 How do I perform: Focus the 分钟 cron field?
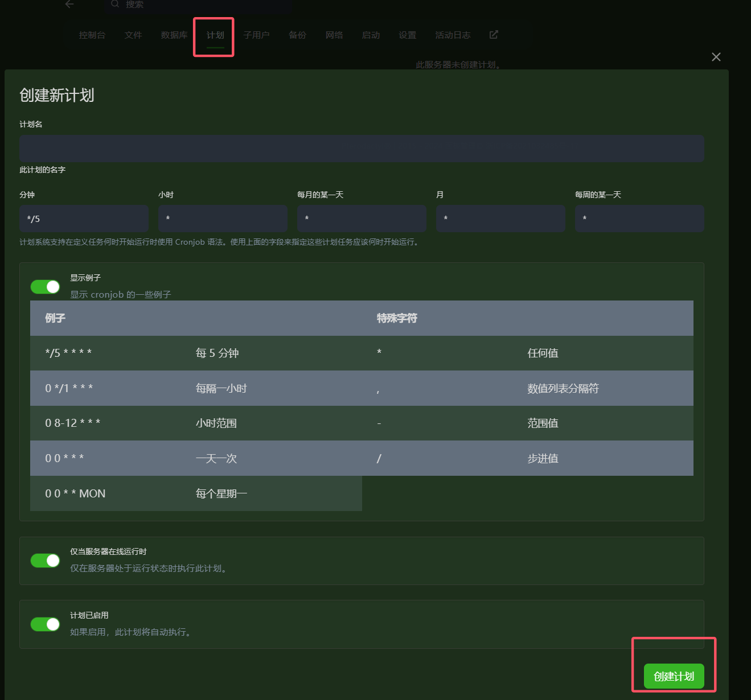click(84, 219)
